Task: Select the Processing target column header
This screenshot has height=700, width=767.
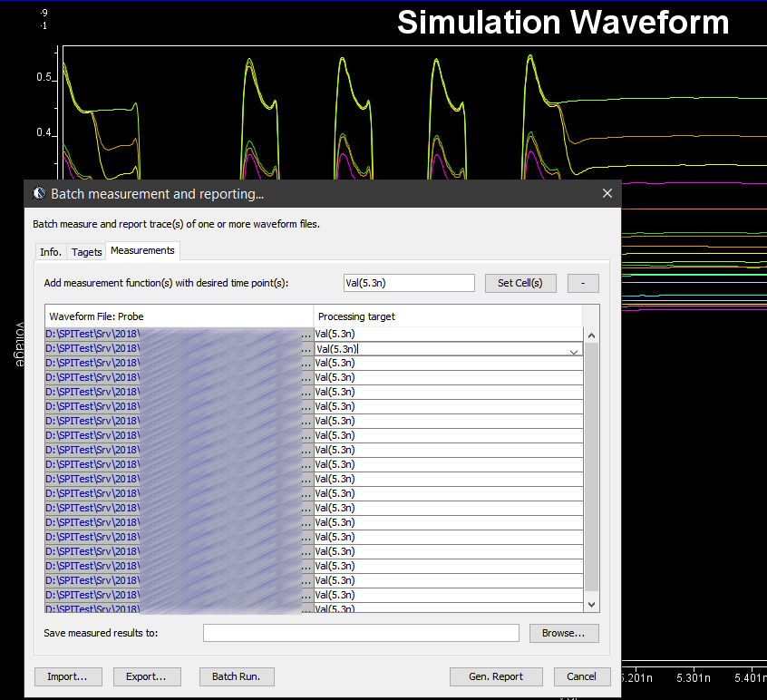Action: coord(447,316)
